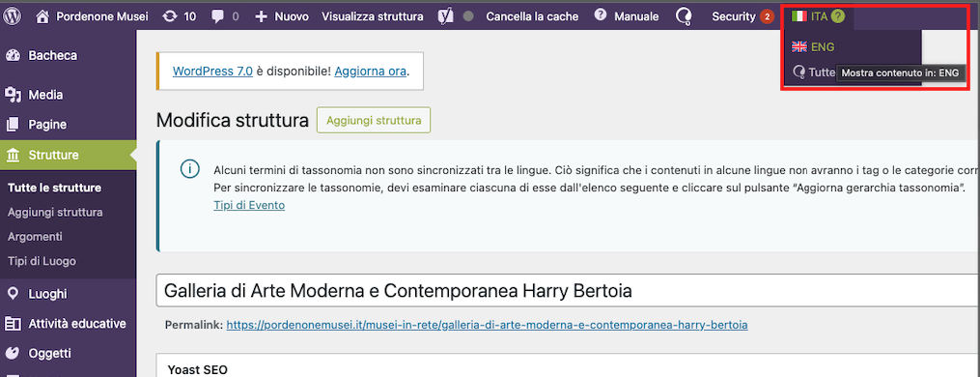Click the Manuale help question icon
980x377 pixels.
coord(601,15)
